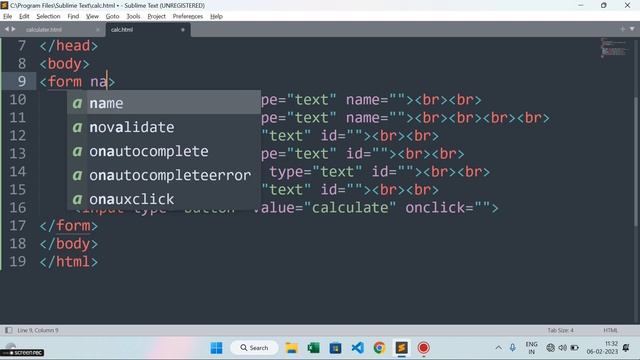Open tab list dropdown arrow
Screen dimensions: 640x360
point(632,29)
